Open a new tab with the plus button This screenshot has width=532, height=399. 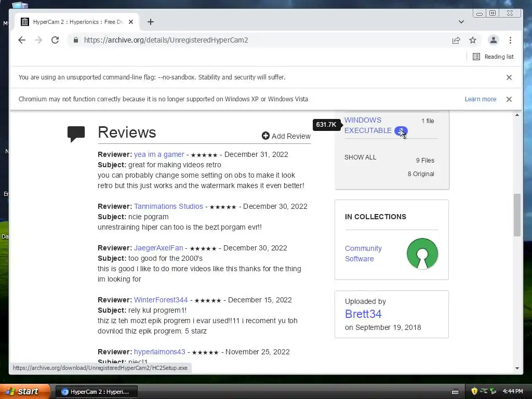(151, 22)
